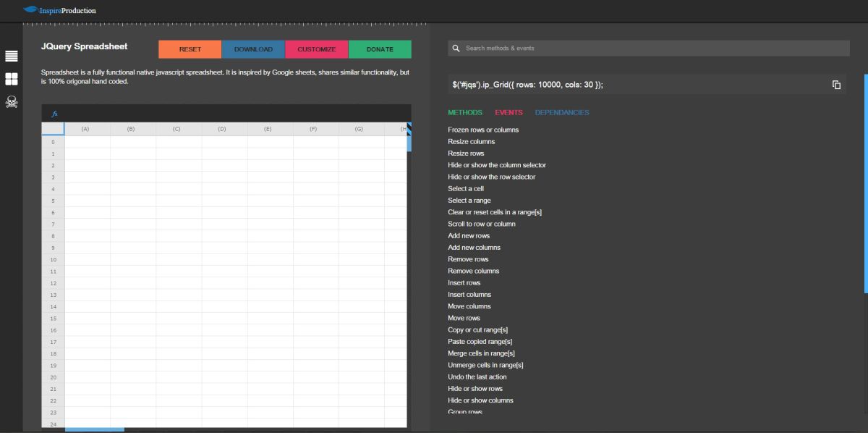Open 'Hide or show rows' method
868x433 pixels.
(475, 389)
